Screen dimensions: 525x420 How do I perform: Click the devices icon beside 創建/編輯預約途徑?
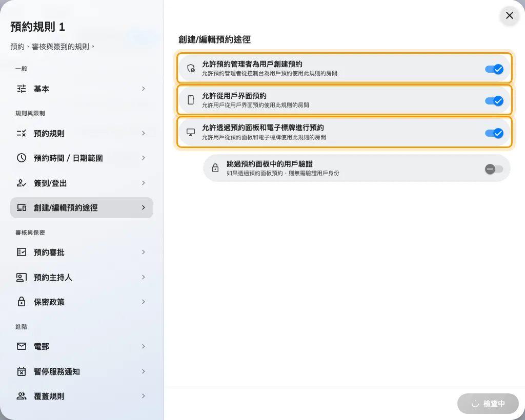[x=22, y=207]
